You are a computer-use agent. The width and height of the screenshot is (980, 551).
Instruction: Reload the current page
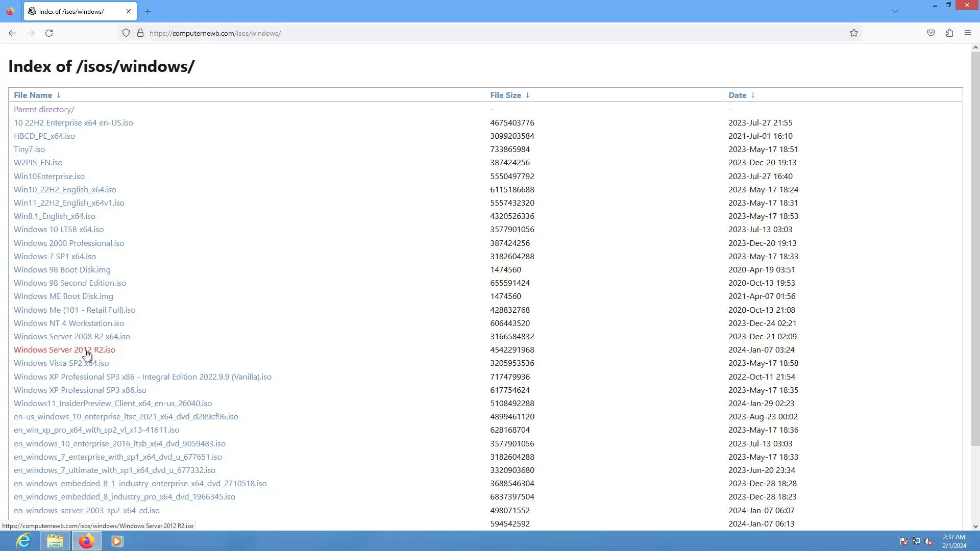(x=49, y=33)
